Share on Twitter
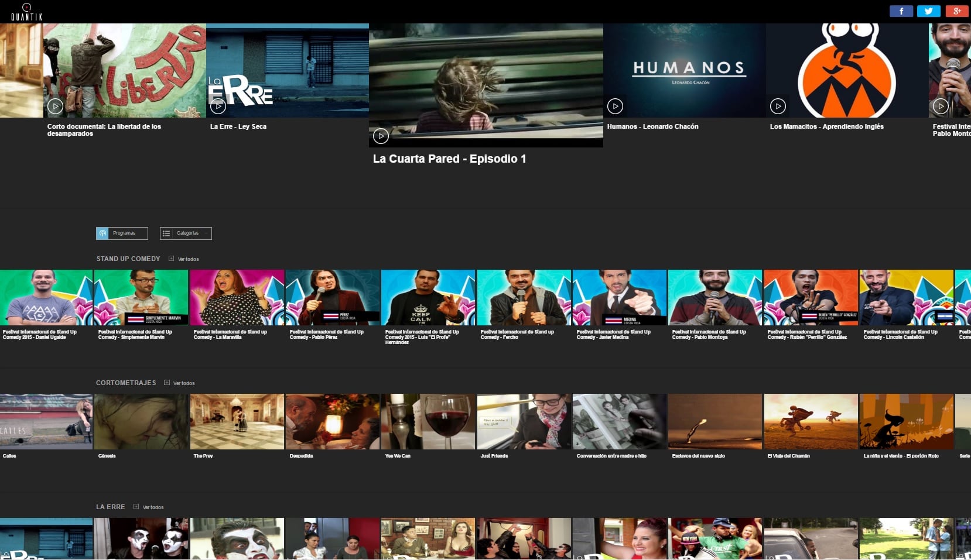 point(928,11)
